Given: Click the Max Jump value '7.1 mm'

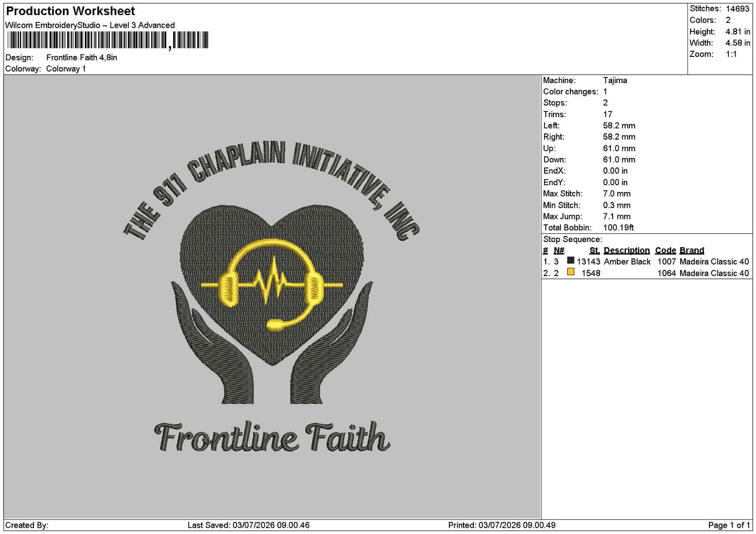Looking at the screenshot, I should pyautogui.click(x=616, y=217).
